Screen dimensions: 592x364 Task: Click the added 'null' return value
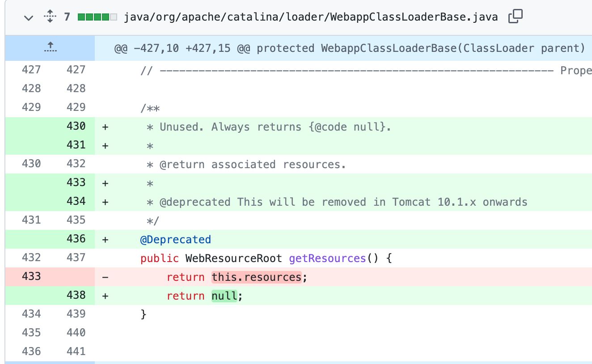click(224, 296)
